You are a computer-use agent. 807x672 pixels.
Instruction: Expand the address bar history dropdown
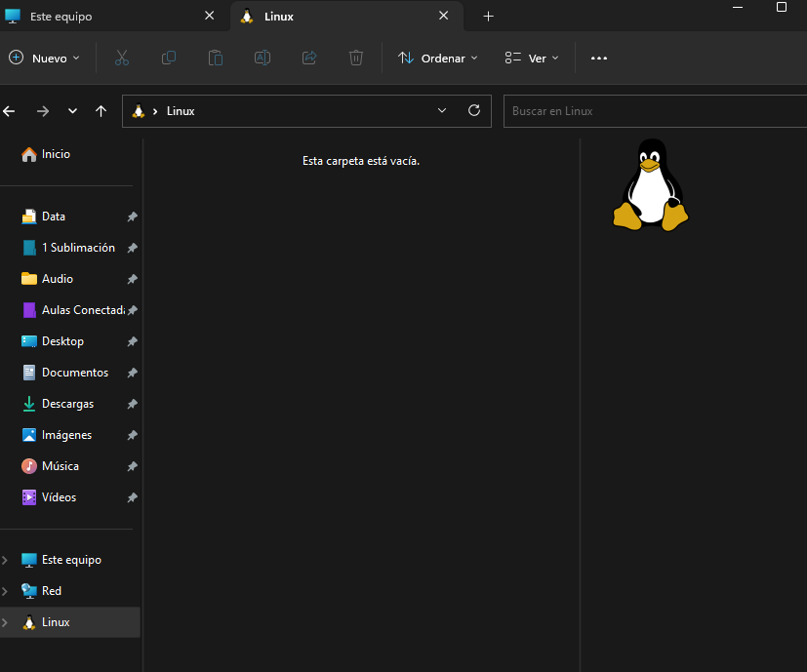click(442, 110)
